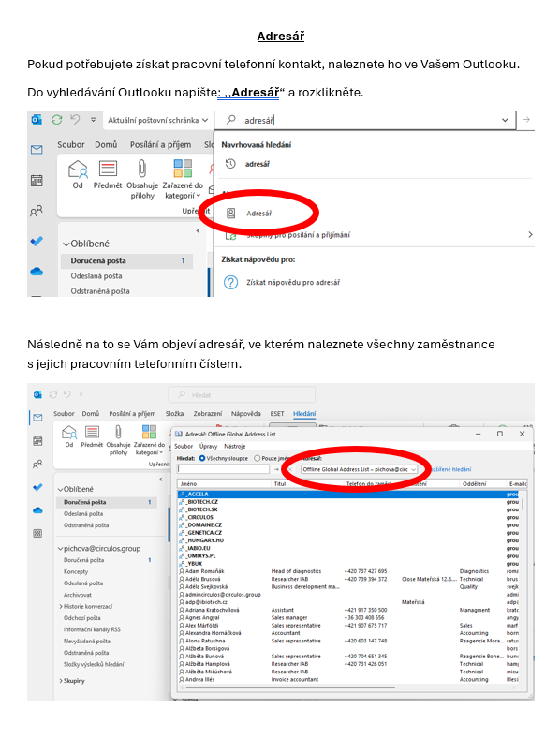This screenshot has width=560, height=753.
Task: Click 'Získat nápovědu pro adresář' link
Action: point(293,283)
